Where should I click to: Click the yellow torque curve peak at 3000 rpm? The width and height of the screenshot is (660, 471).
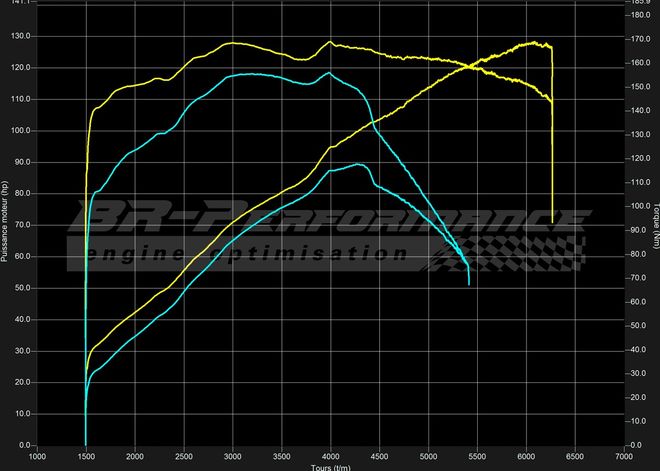click(x=233, y=42)
